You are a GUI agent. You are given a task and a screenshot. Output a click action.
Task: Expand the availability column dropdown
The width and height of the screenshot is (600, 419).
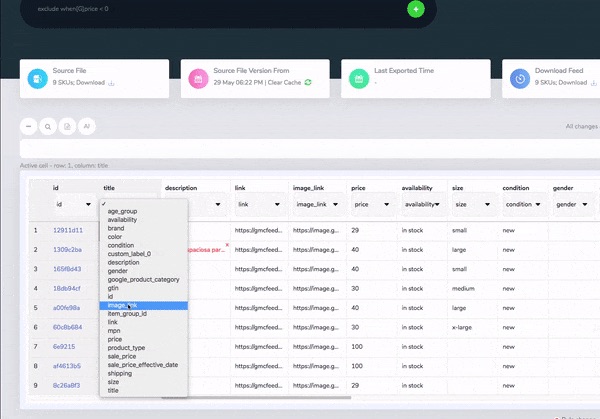(423, 204)
